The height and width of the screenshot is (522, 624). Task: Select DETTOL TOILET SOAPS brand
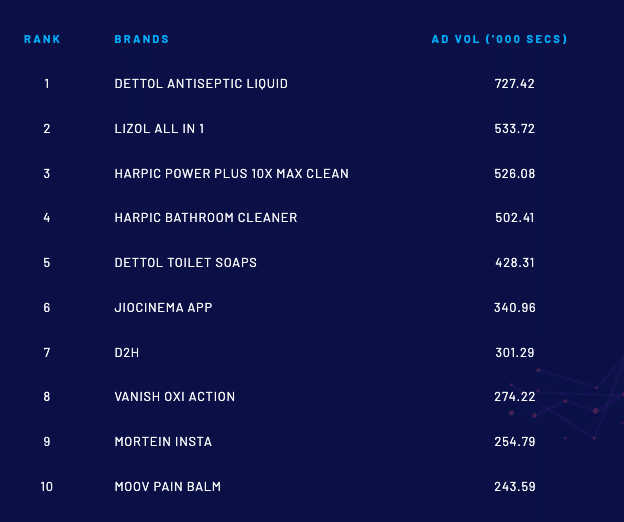click(185, 263)
